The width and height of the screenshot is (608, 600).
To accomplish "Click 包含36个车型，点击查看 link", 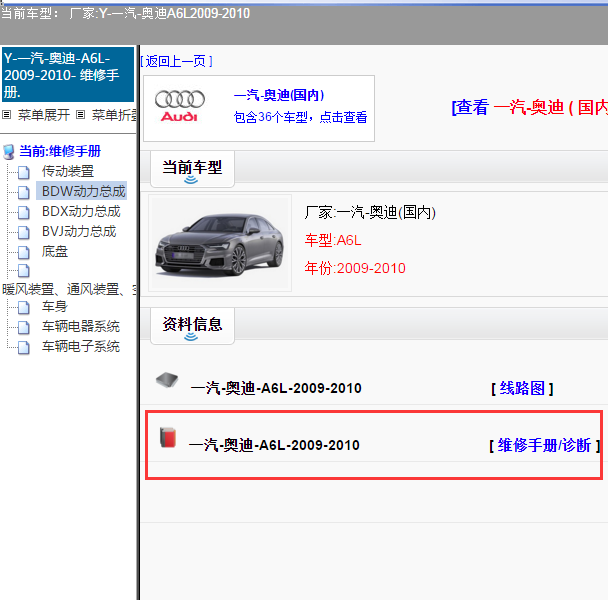I will point(300,117).
